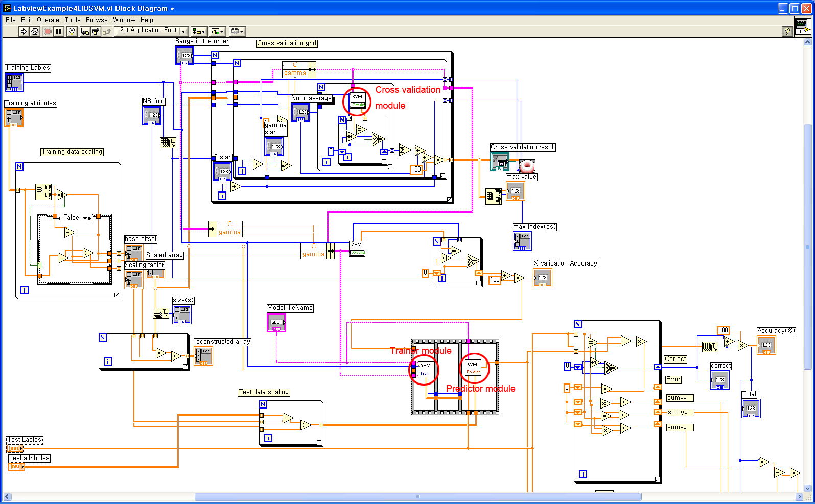Open the Help menu
The width and height of the screenshot is (815, 504).
pos(147,20)
